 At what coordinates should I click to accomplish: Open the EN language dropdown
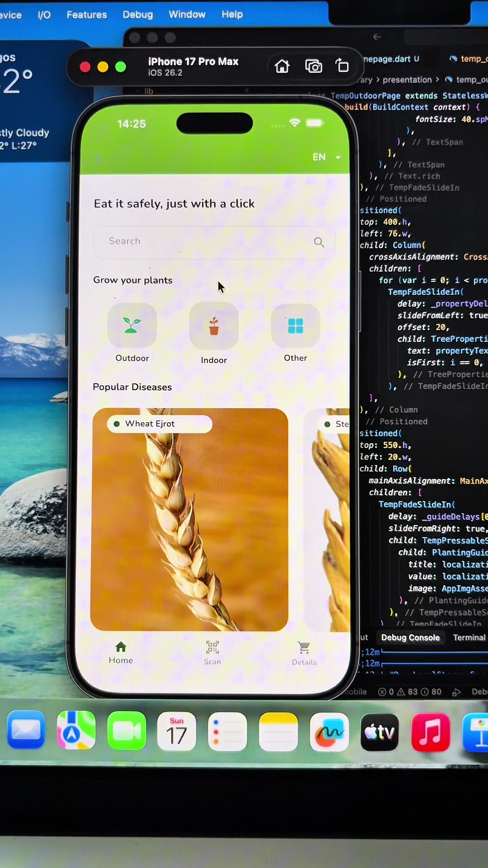pos(326,157)
